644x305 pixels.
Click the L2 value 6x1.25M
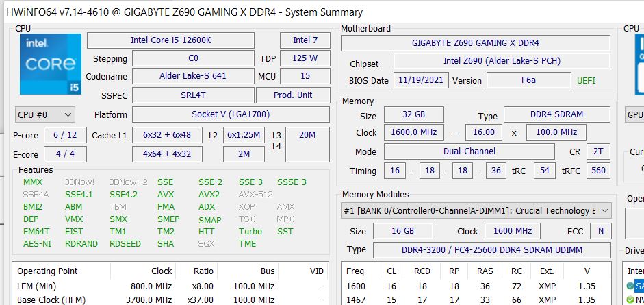click(244, 135)
